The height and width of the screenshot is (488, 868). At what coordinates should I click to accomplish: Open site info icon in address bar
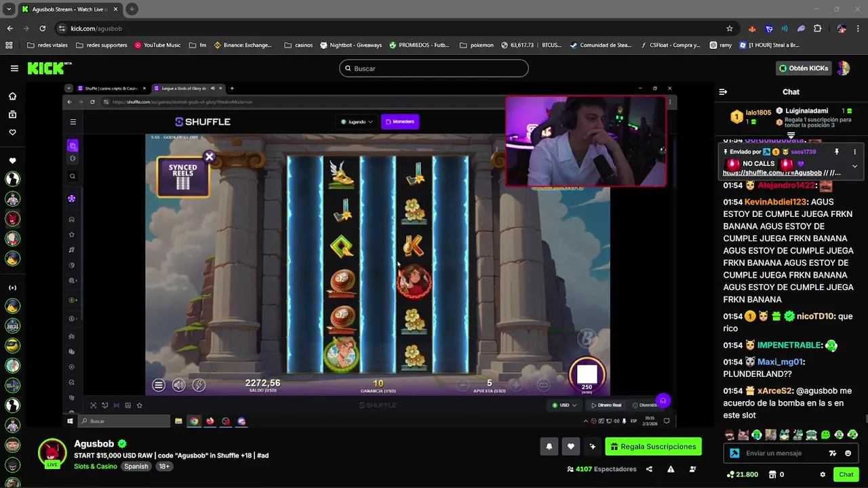coord(62,28)
